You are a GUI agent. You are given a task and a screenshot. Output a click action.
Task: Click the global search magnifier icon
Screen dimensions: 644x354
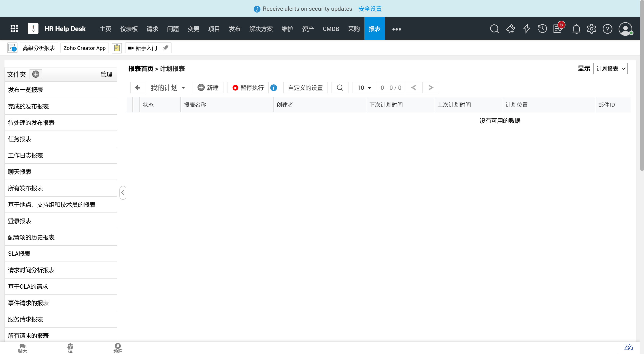tap(494, 29)
